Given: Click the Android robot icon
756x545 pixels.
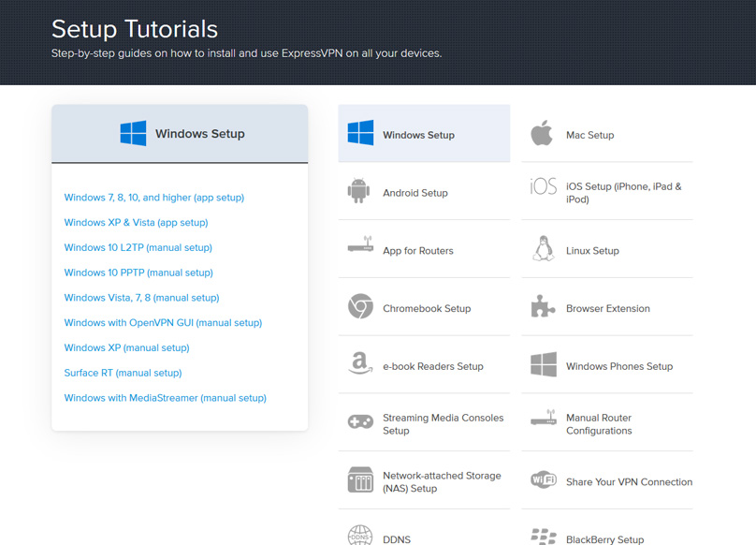Looking at the screenshot, I should coord(358,191).
